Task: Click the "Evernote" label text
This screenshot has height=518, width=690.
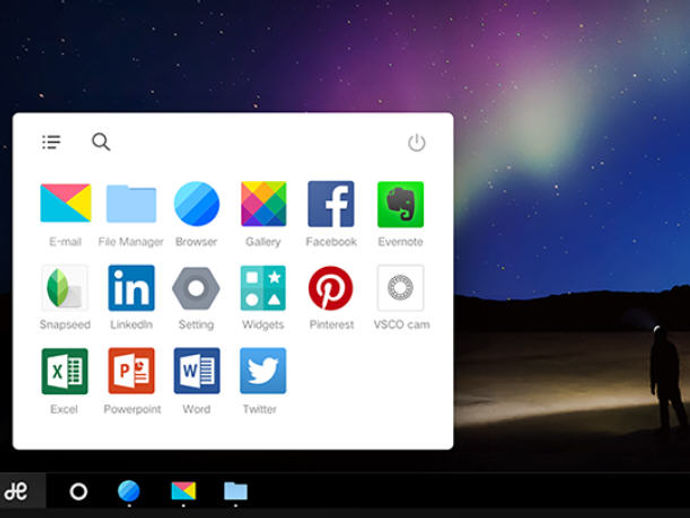Action: pos(400,242)
